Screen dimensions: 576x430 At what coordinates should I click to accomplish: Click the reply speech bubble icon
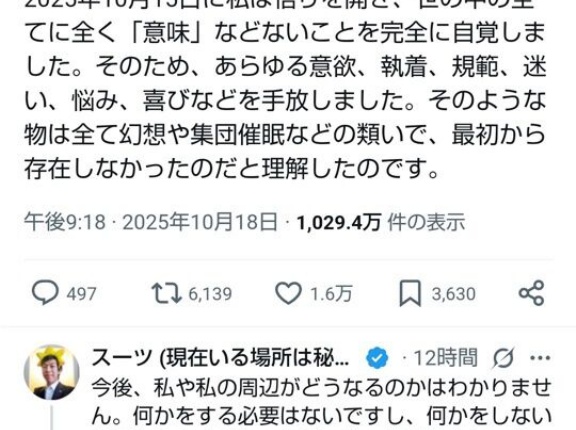45,293
